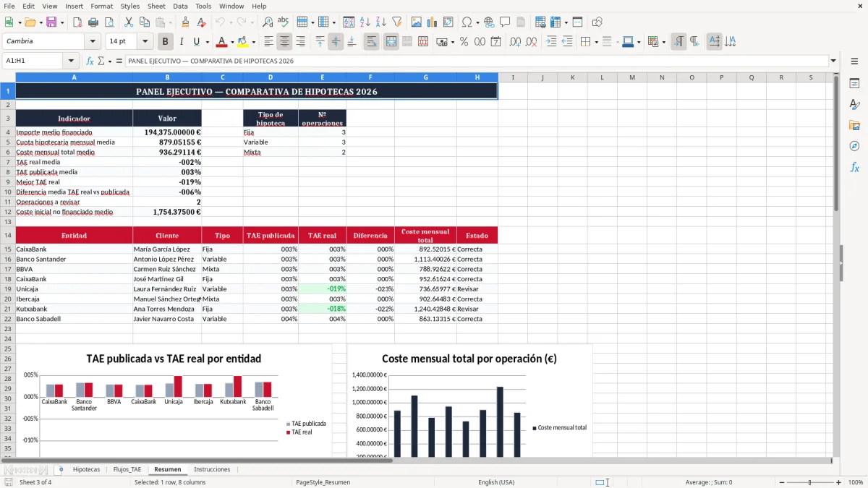Open Function Wizard next to Name Box
The width and height of the screenshot is (868, 488).
coord(90,61)
